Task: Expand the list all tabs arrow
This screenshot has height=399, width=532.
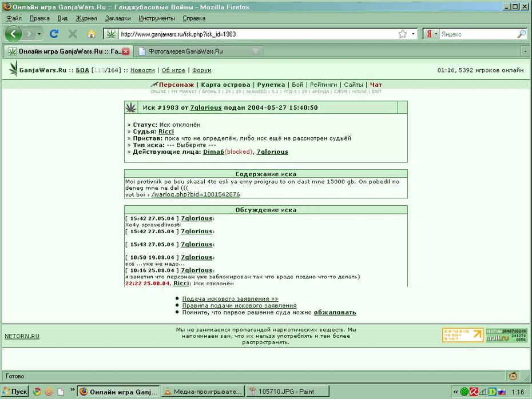Action: coord(525,51)
